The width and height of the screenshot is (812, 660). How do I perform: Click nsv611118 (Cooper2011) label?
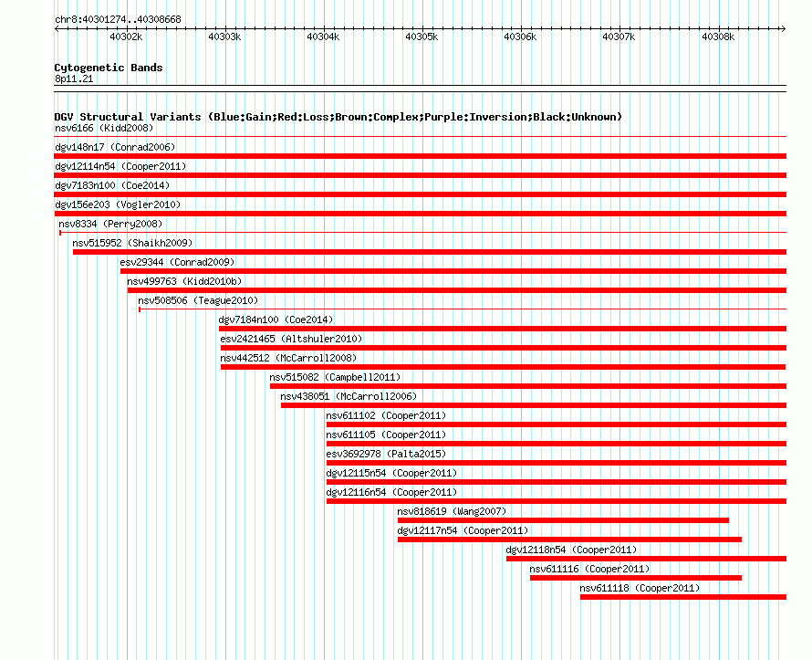(640, 588)
